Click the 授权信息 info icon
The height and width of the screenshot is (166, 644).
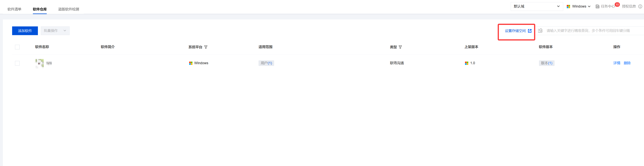tap(640, 7)
